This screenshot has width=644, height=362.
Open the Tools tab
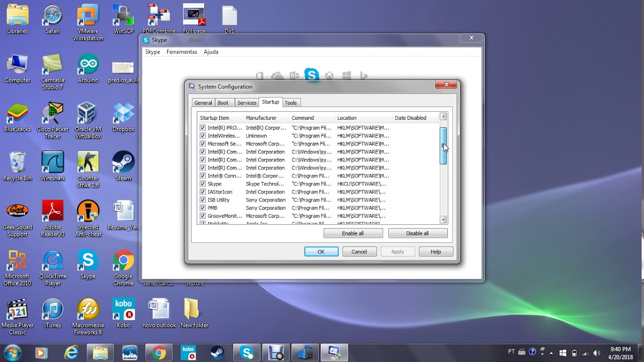[291, 103]
